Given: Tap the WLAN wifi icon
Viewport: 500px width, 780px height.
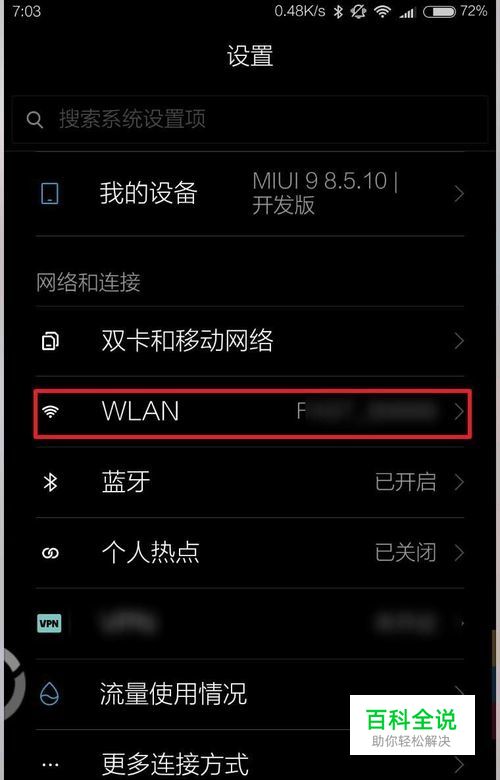Looking at the screenshot, I should click(50, 412).
